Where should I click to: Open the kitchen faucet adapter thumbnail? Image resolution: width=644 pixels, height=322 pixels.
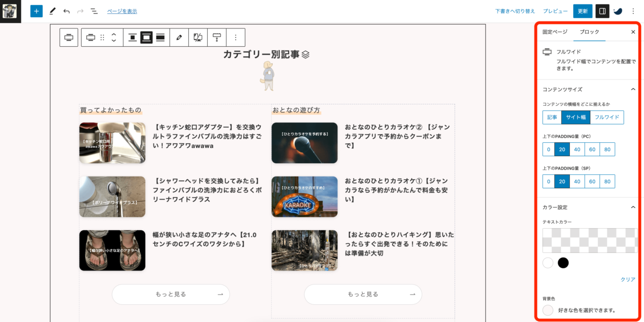112,143
